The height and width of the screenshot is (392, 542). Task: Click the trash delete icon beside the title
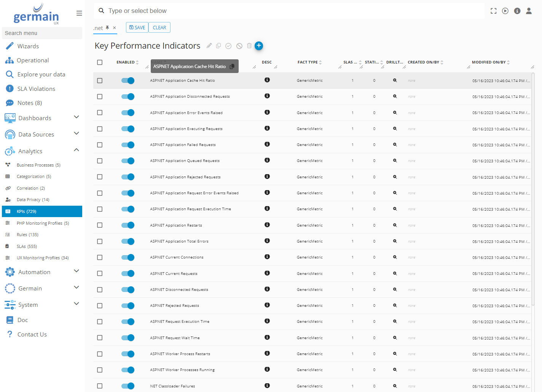(x=249, y=46)
